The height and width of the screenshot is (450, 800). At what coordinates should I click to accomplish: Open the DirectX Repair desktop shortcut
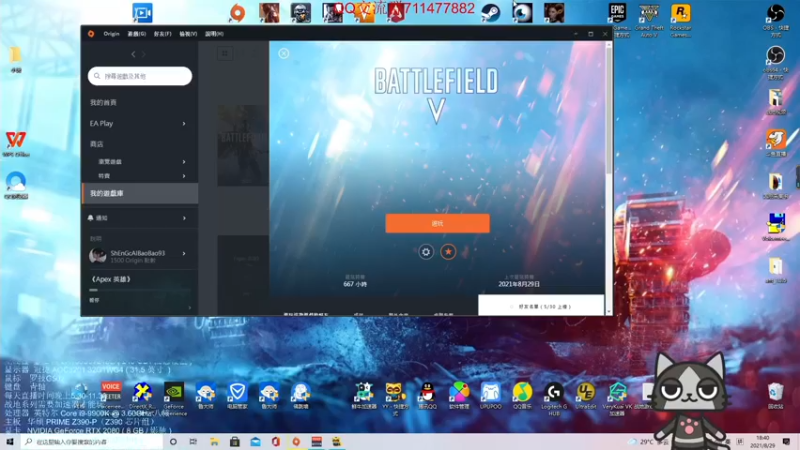[142, 397]
